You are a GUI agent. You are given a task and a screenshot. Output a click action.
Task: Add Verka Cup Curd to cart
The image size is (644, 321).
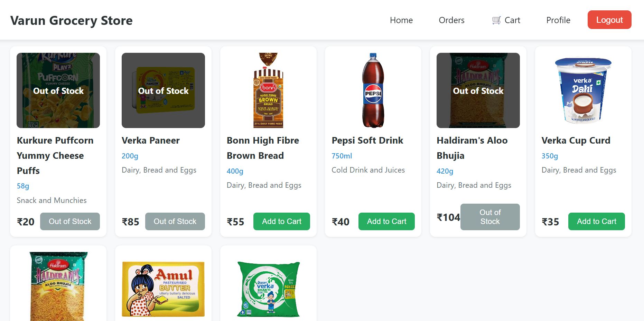tap(596, 222)
